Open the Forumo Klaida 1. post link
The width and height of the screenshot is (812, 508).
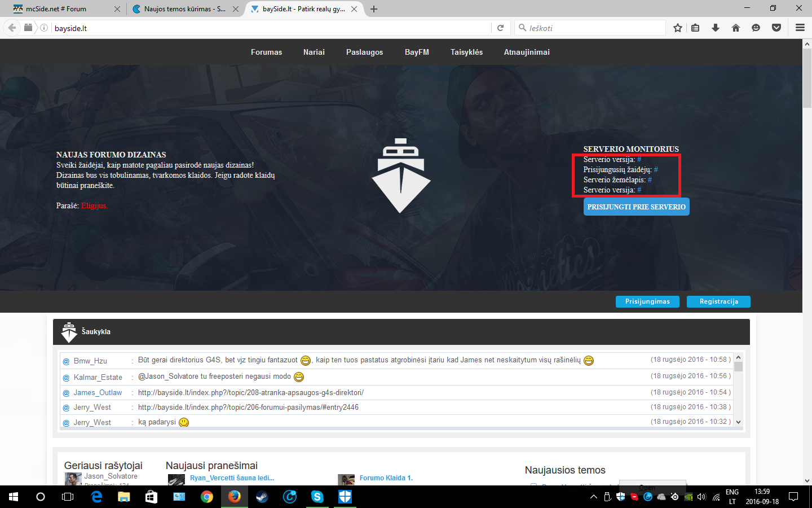386,478
